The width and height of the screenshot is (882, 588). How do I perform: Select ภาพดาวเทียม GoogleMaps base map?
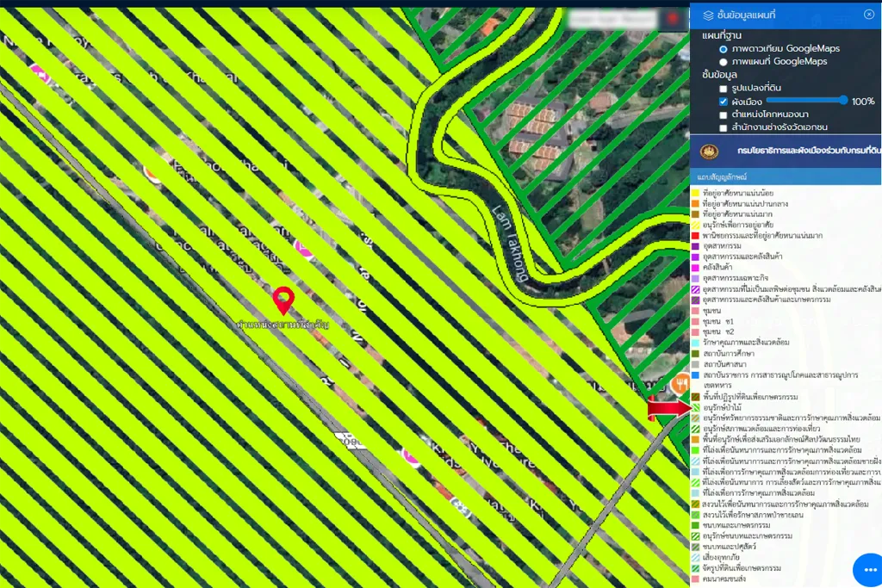pyautogui.click(x=724, y=49)
